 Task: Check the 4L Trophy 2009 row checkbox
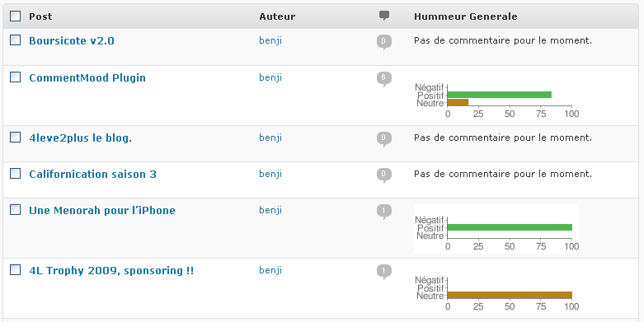click(x=15, y=269)
